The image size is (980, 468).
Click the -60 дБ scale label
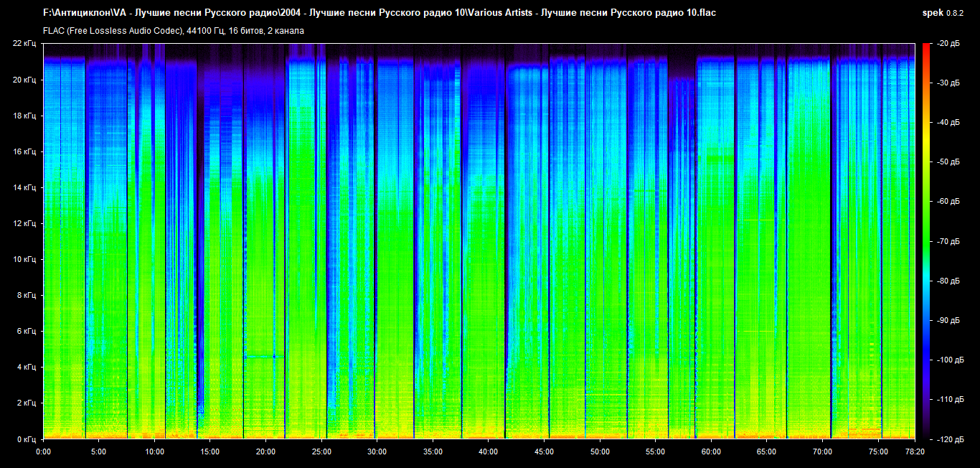click(x=948, y=202)
